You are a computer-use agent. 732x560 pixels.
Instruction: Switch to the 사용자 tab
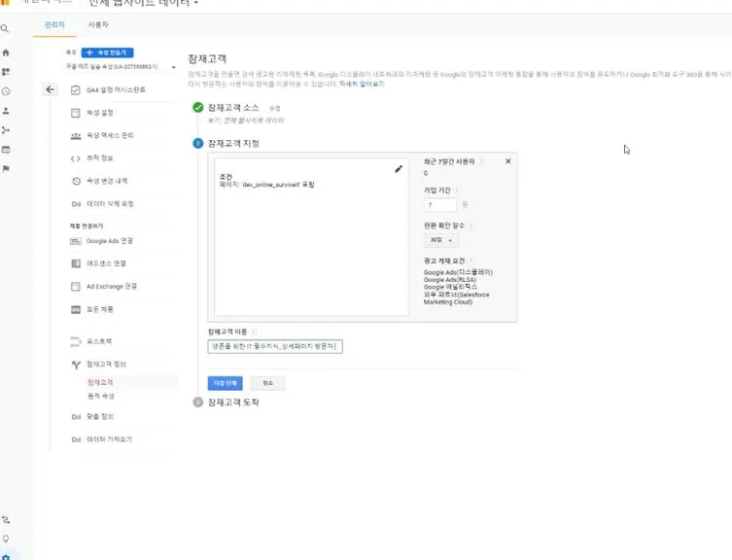pyautogui.click(x=98, y=24)
